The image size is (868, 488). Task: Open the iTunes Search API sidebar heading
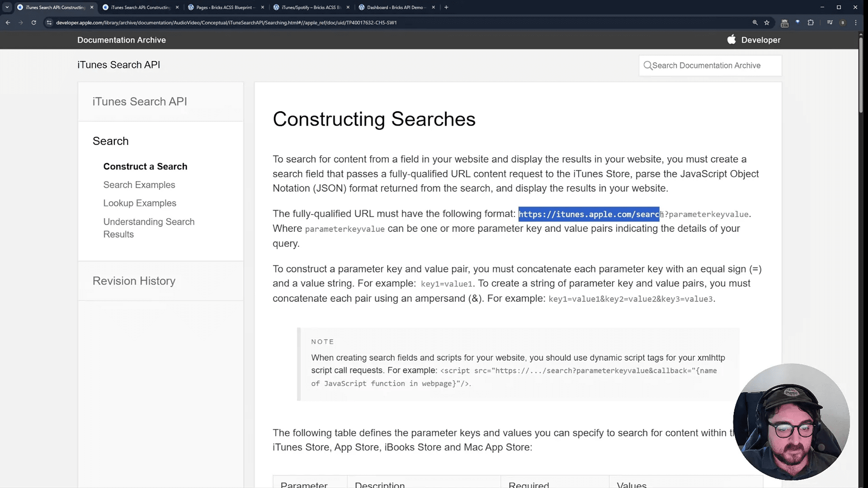(140, 102)
